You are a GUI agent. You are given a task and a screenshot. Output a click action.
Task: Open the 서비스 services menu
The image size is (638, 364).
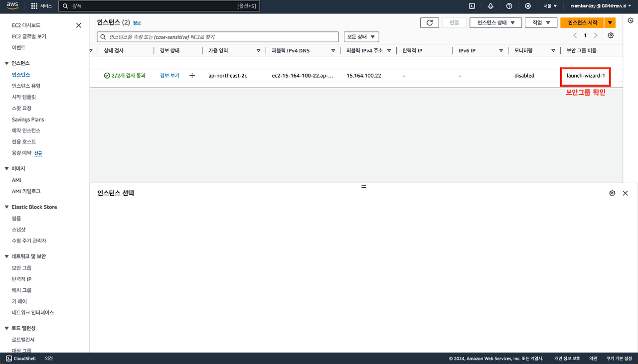coord(41,5)
